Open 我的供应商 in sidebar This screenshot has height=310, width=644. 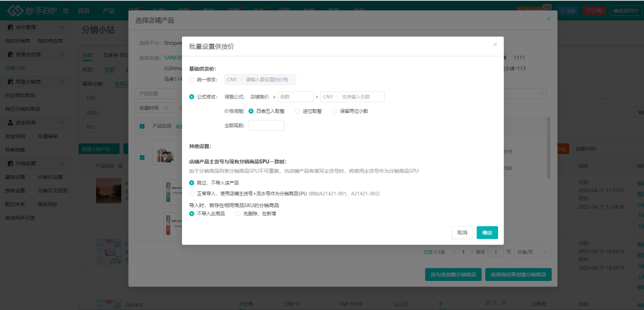[x=50, y=41]
